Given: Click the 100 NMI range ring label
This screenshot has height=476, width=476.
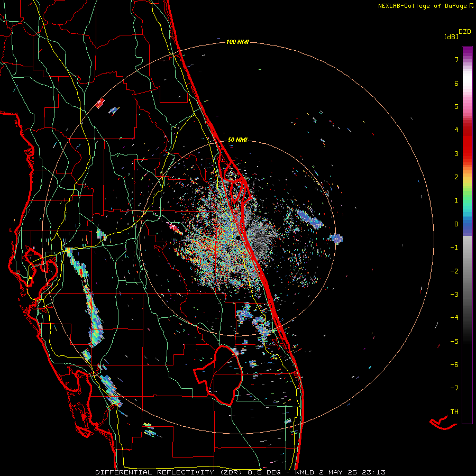Looking at the screenshot, I should coord(237,42).
